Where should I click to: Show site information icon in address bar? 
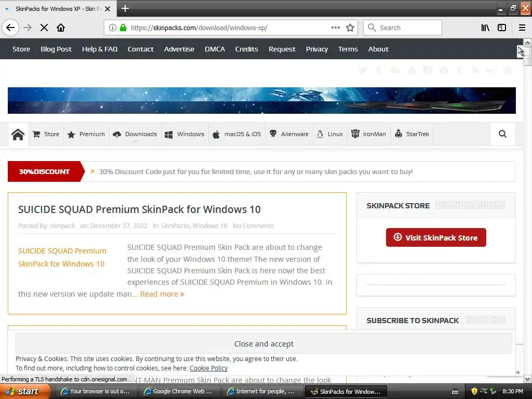pyautogui.click(x=112, y=28)
